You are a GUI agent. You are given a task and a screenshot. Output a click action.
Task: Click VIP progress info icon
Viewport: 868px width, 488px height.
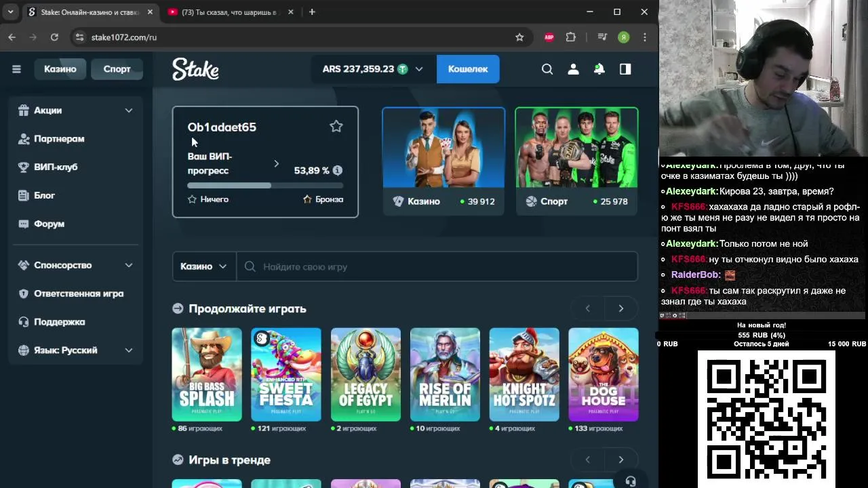coord(338,170)
